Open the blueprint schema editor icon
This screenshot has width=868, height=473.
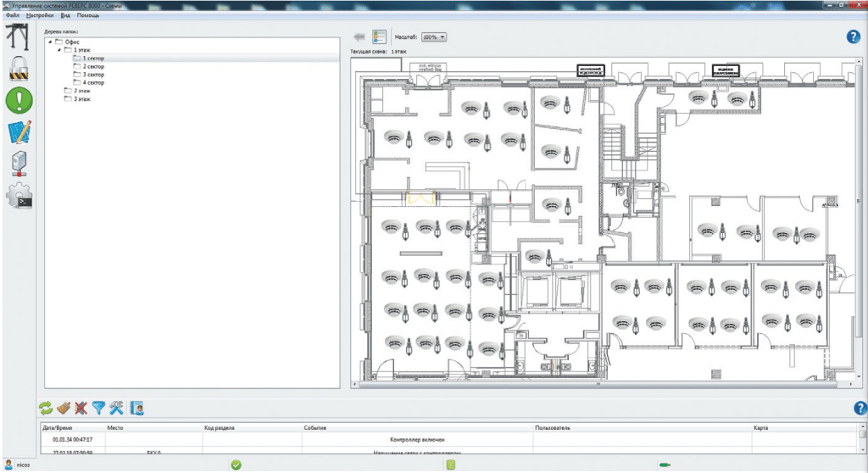[19, 132]
